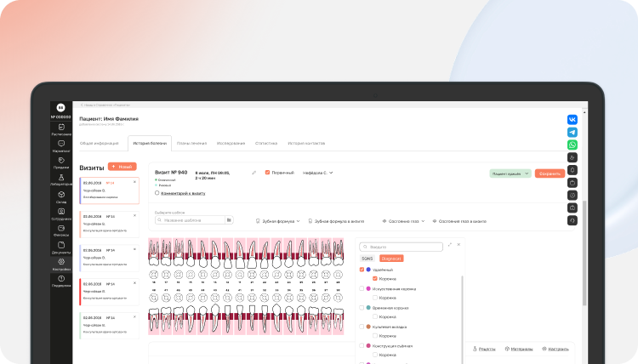Open the Склад box icon in sidebar
The width and height of the screenshot is (638, 364).
click(x=61, y=195)
